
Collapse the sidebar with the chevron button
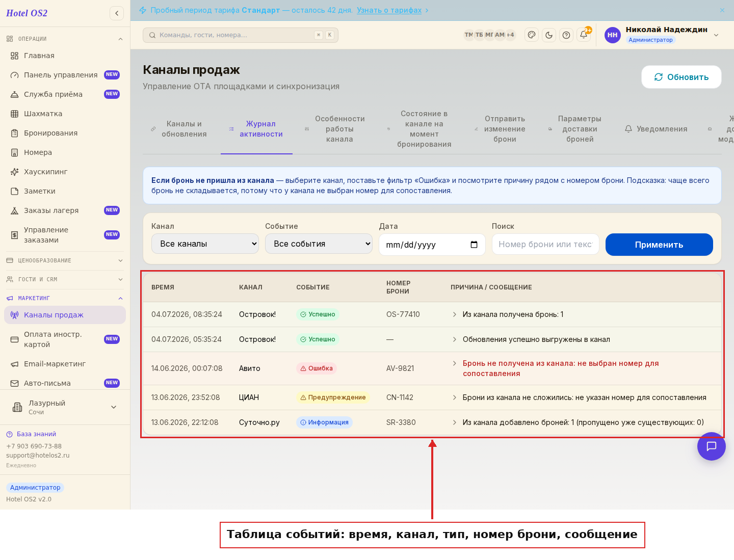[x=117, y=13]
